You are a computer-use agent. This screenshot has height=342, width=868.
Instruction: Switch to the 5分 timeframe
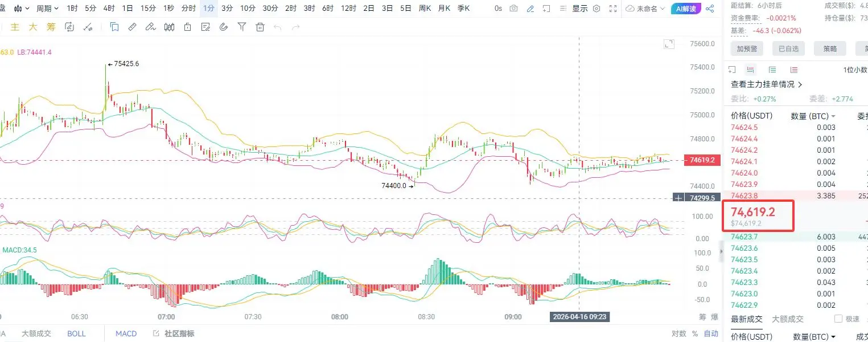click(x=90, y=9)
